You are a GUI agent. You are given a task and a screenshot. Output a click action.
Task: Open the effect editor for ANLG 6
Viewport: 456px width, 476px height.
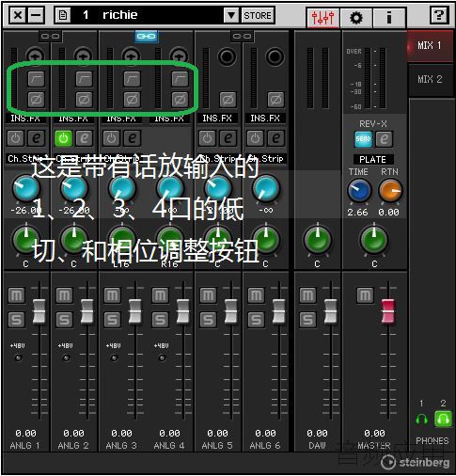tap(276, 138)
